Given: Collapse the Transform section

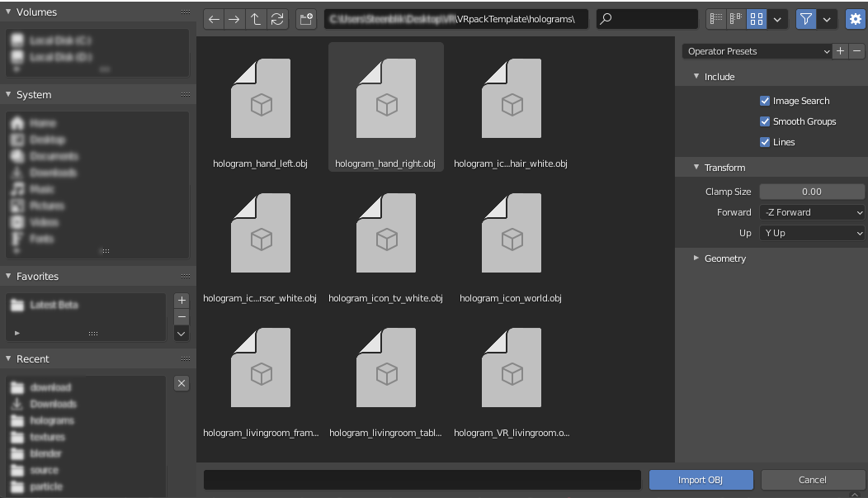Looking at the screenshot, I should pyautogui.click(x=696, y=168).
